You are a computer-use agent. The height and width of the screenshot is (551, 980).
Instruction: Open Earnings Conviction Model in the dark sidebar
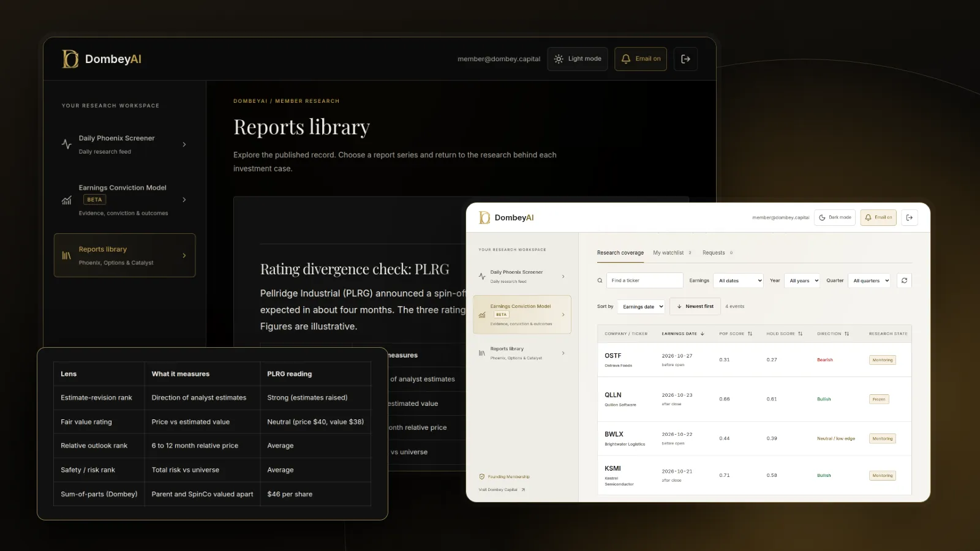pos(124,200)
